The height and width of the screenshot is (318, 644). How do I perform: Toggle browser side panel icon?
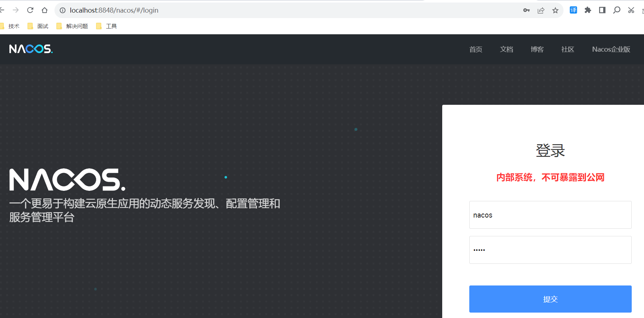(602, 10)
